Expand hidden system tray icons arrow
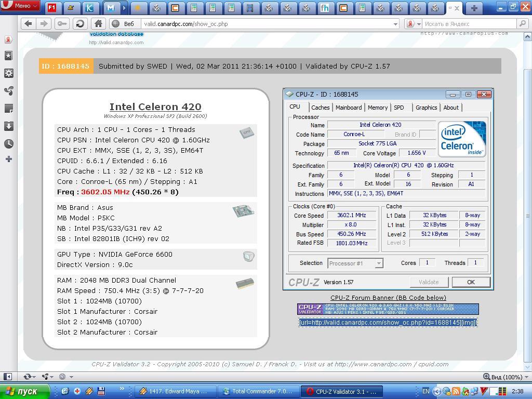Screen dimensions: 532x399 437,392
